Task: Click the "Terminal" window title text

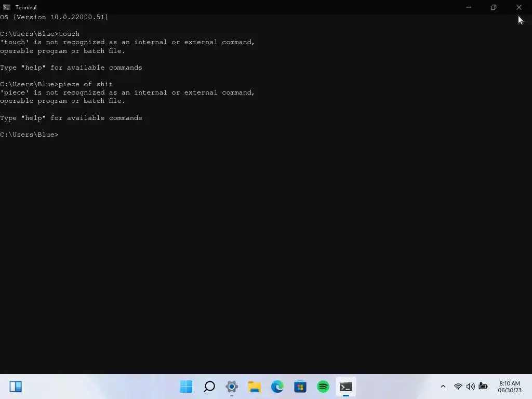Action: [26, 7]
